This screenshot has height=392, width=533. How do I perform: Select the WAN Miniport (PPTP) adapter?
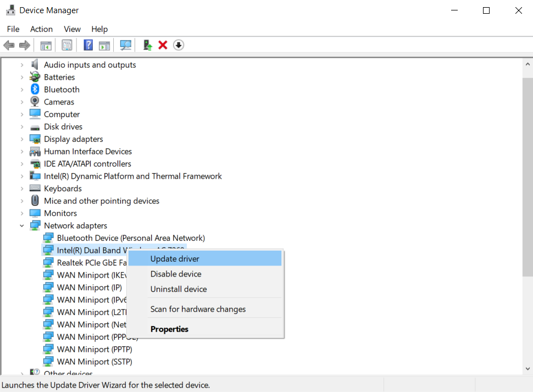95,349
